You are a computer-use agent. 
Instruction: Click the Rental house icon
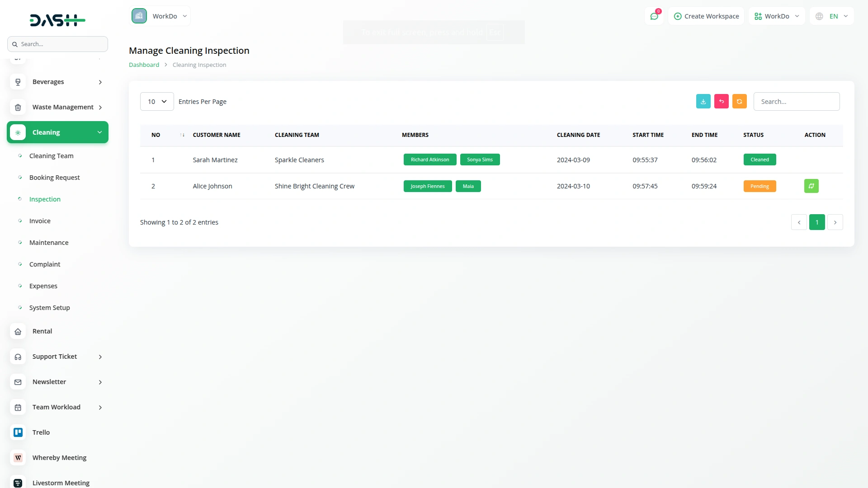pos(18,332)
